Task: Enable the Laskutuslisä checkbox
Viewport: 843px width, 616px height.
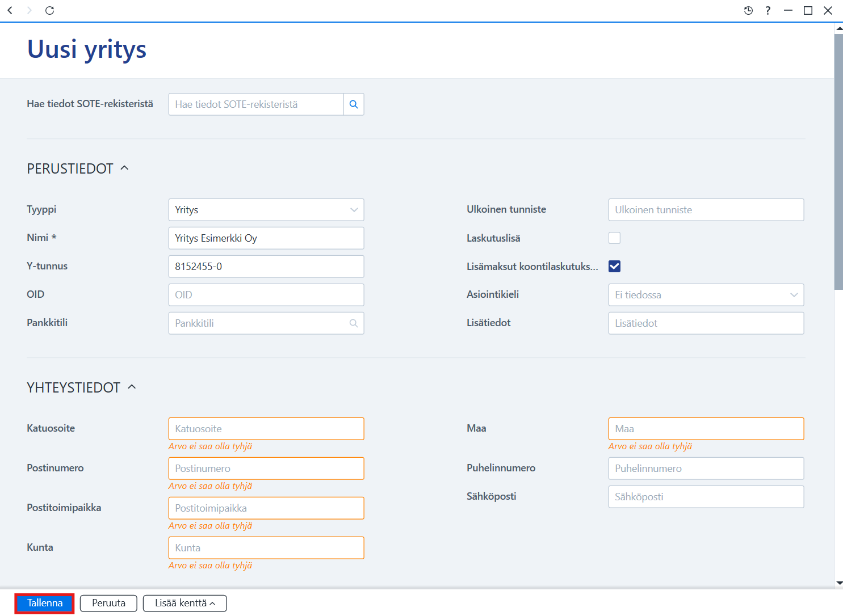Action: [x=614, y=238]
